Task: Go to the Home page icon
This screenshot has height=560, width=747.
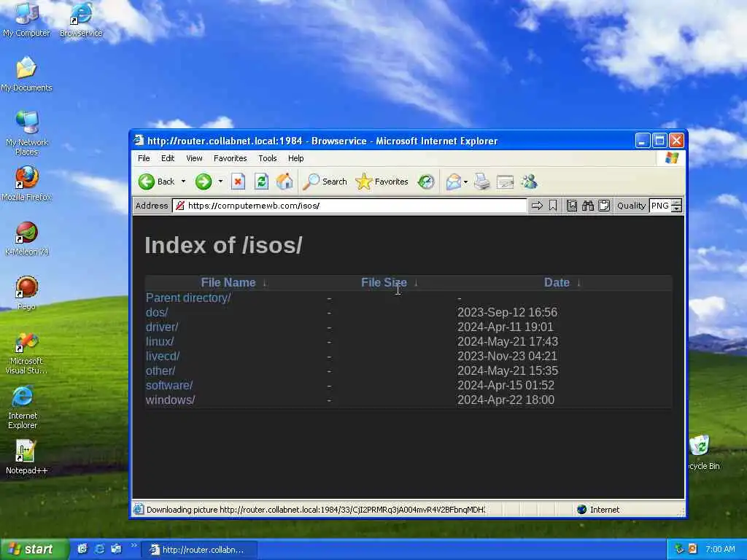Action: coord(285,182)
